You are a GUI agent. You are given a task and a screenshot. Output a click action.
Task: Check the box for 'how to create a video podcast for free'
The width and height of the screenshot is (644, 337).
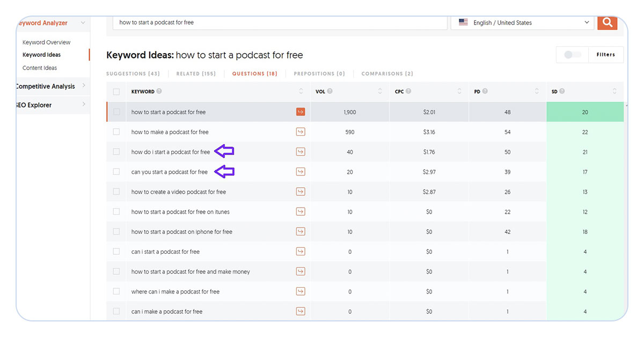pyautogui.click(x=116, y=192)
